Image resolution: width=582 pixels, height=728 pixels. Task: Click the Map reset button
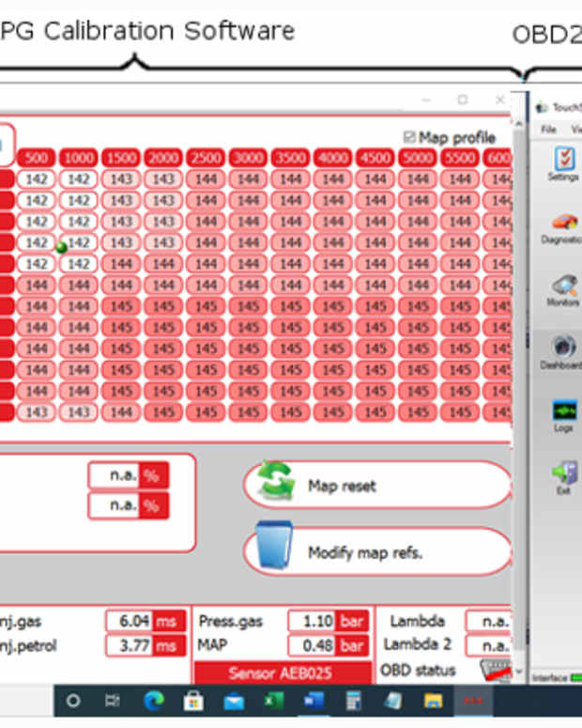pos(376,486)
